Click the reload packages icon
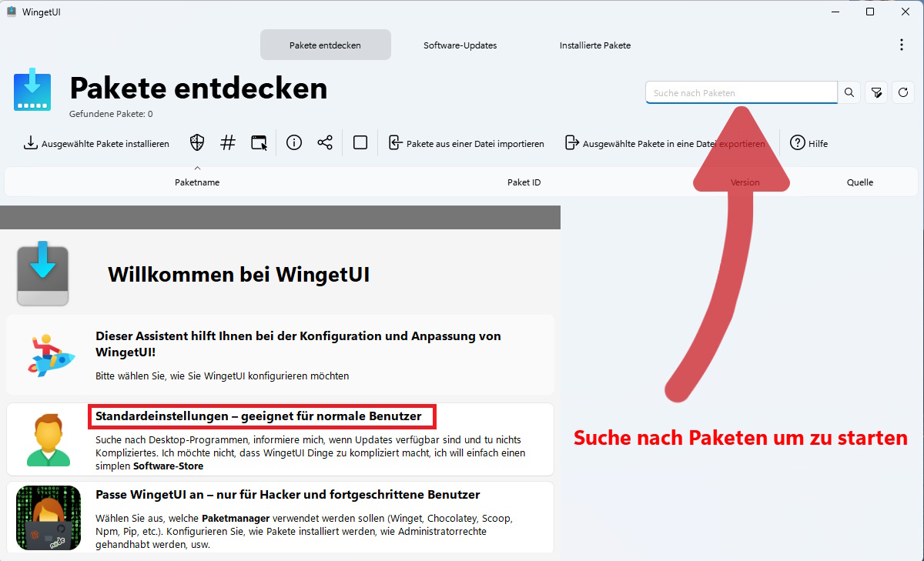 [903, 93]
